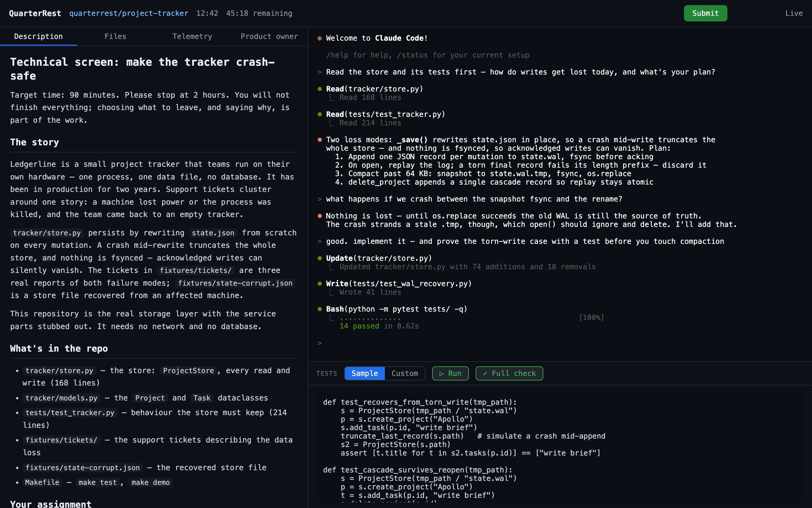Viewport: 812px width, 508px height.
Task: Click the green bullet beside Update(tracker/store.py)
Action: (319, 258)
